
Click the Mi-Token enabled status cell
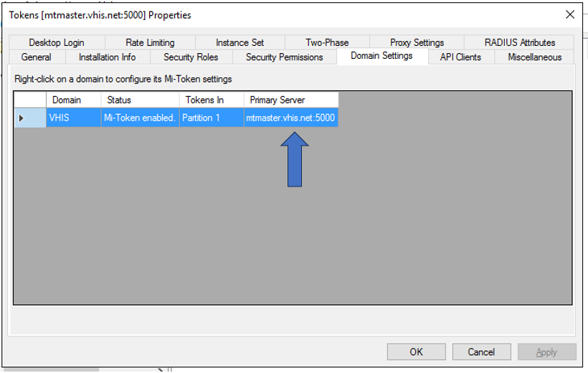click(140, 118)
